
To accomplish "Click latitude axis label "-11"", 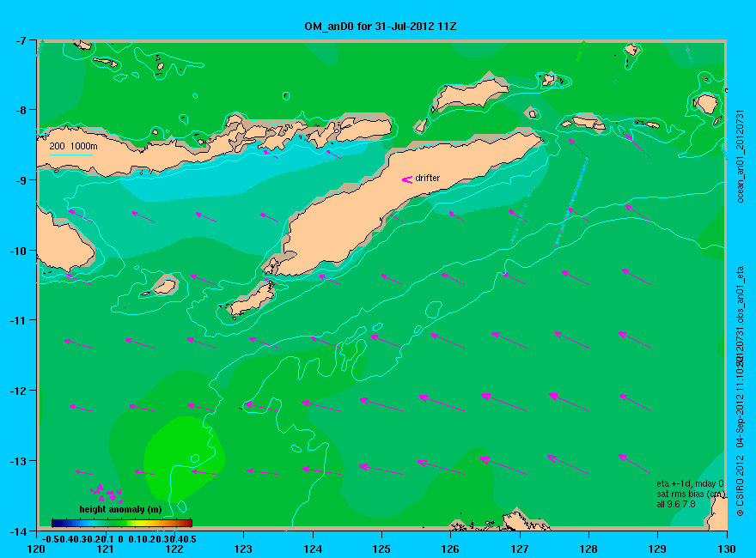I will (18, 320).
